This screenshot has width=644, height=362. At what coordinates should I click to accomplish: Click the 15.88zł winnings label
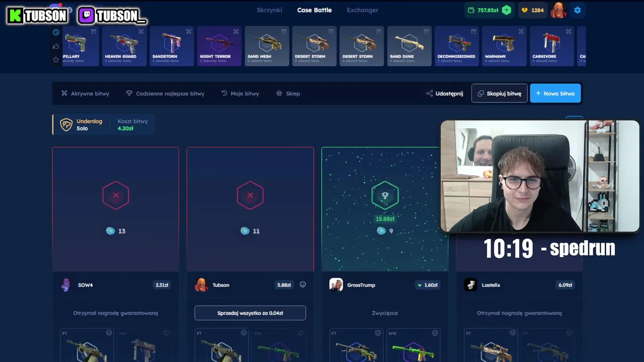pos(385,219)
